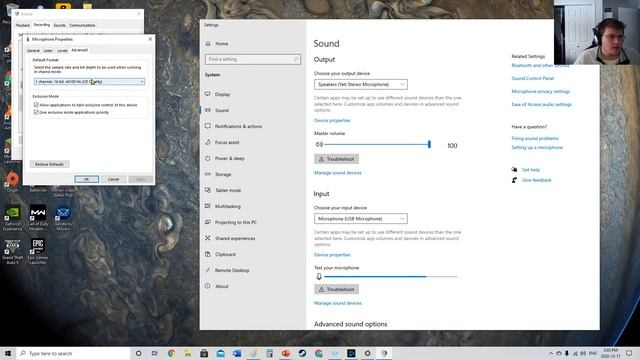Click Cancel in Microphone Properties
The image size is (640, 360).
(113, 179)
